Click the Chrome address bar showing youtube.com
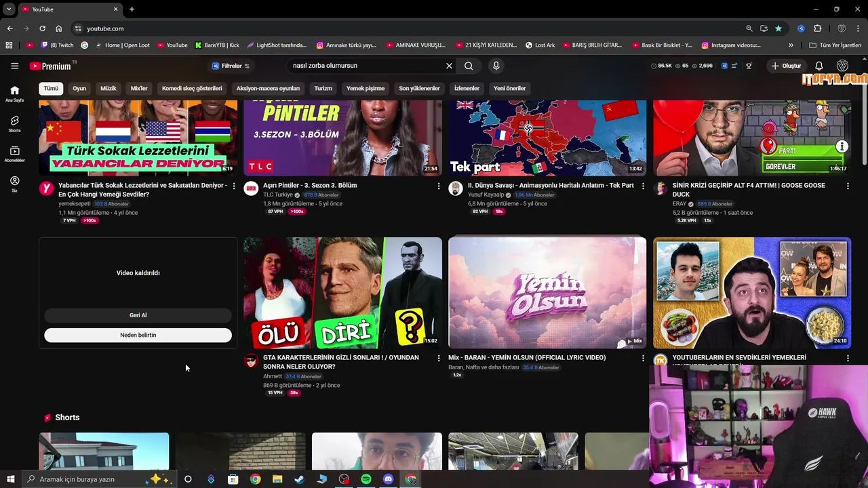The width and height of the screenshot is (868, 488). [x=407, y=28]
